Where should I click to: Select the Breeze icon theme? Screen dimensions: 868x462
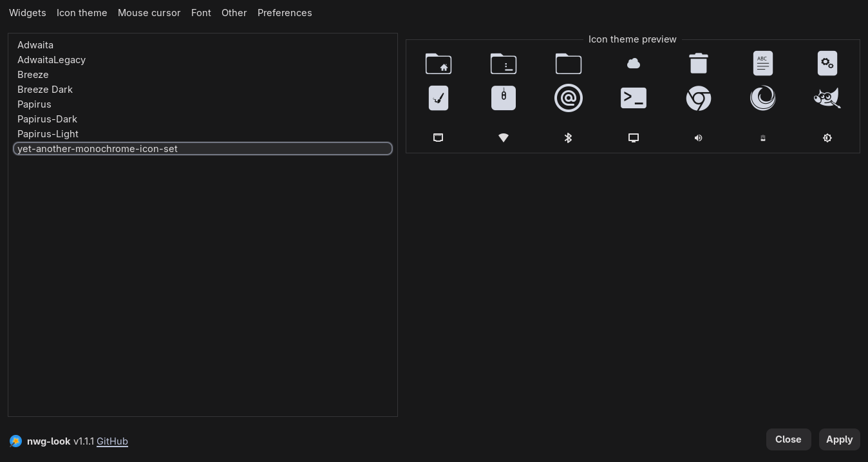(x=203, y=75)
